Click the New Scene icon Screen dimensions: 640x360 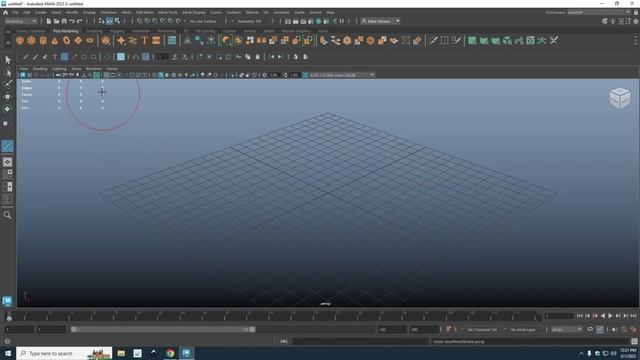click(49, 21)
